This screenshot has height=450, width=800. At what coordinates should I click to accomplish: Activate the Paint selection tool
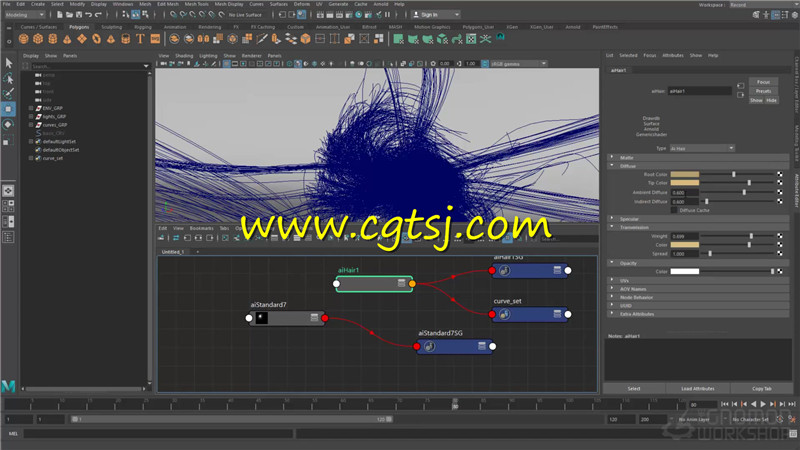(x=9, y=93)
